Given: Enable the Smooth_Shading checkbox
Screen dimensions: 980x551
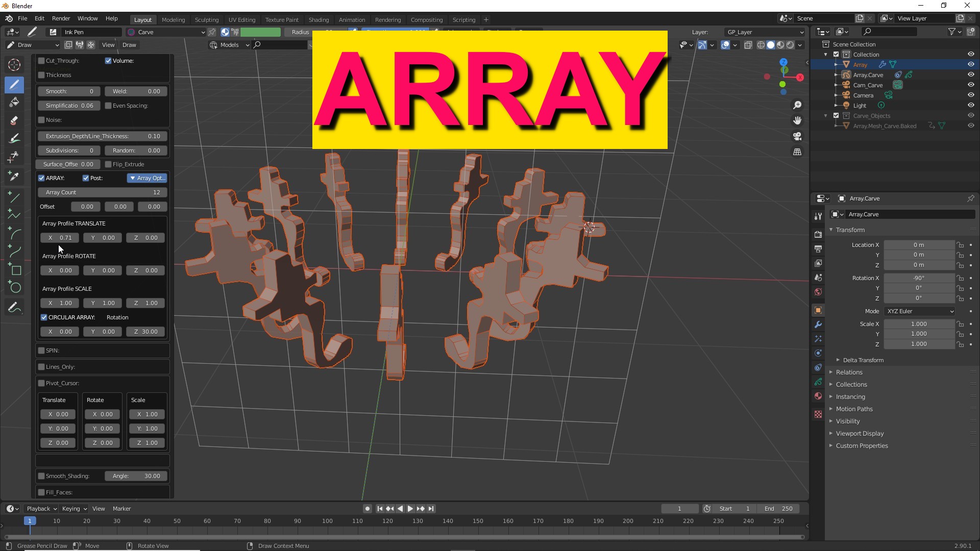Looking at the screenshot, I should [x=41, y=476].
